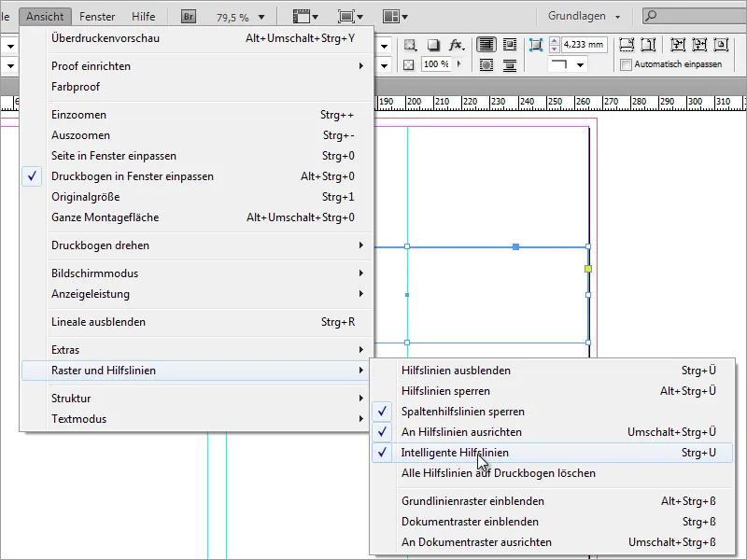The height and width of the screenshot is (560, 747).
Task: Toggle Spaltenhilfslinien sperren
Action: [552, 412]
